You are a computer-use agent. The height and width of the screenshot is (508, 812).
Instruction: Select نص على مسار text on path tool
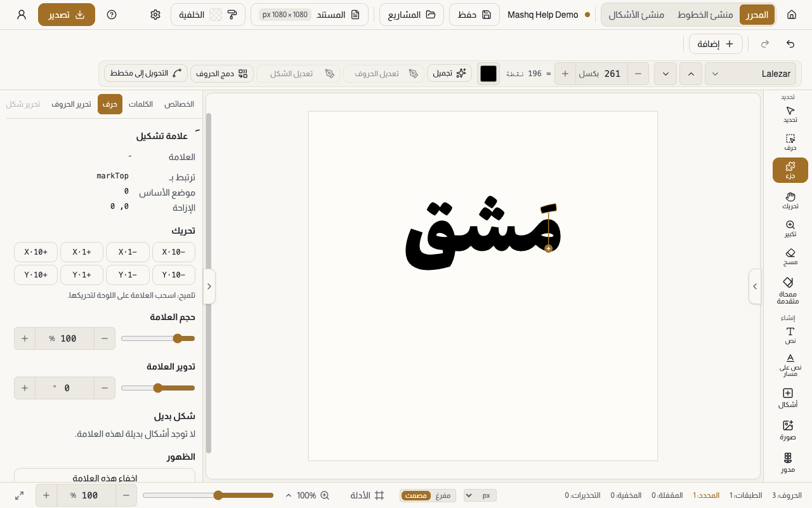790,365
